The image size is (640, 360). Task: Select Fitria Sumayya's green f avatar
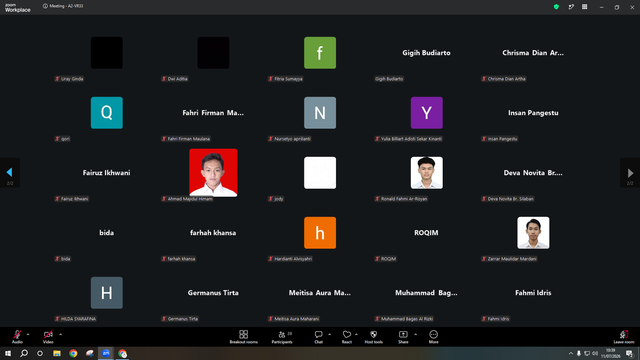(x=320, y=53)
